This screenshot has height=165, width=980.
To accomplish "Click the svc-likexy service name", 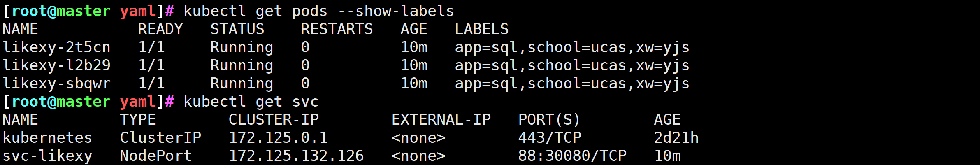I will 47,156.
